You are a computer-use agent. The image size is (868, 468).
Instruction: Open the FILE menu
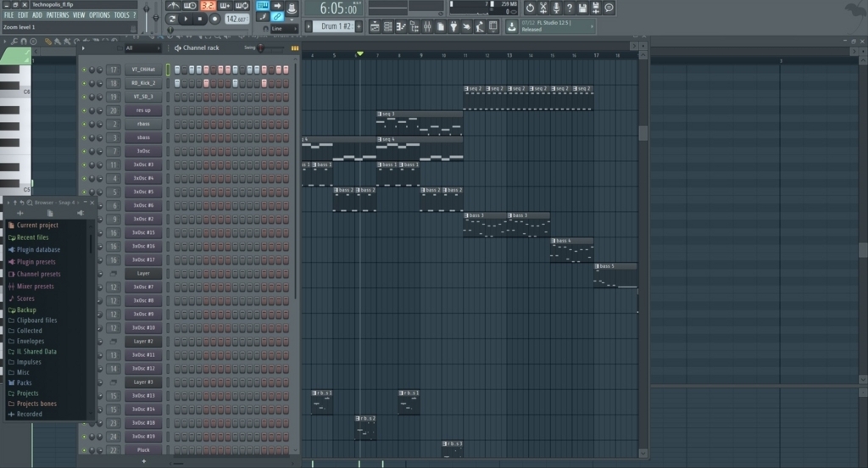(x=8, y=15)
